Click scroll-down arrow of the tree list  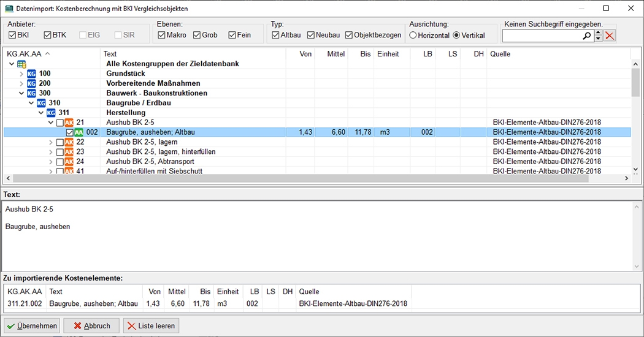636,169
